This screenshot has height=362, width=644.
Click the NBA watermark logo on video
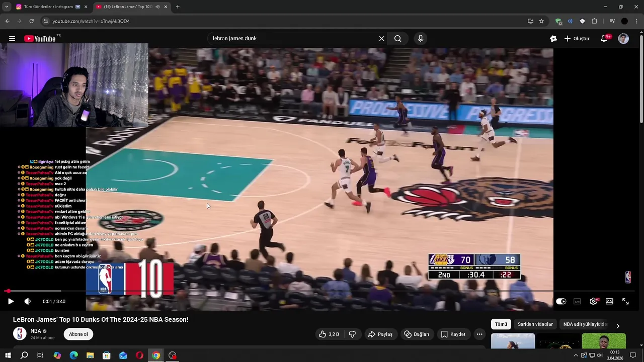pos(628,277)
